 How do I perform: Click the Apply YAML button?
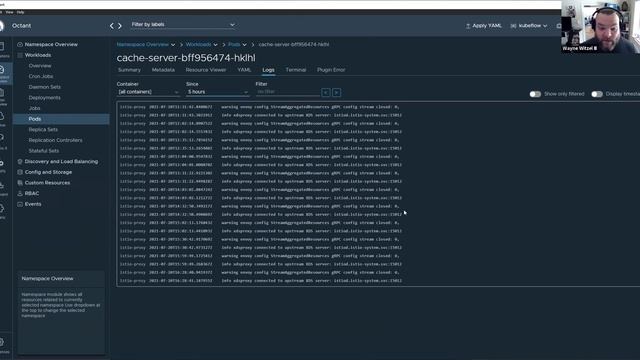(484, 26)
